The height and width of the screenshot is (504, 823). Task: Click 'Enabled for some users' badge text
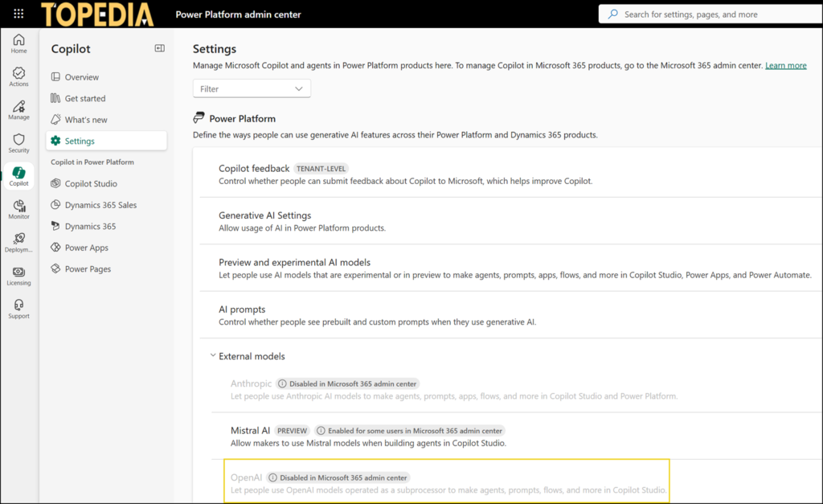pos(416,431)
